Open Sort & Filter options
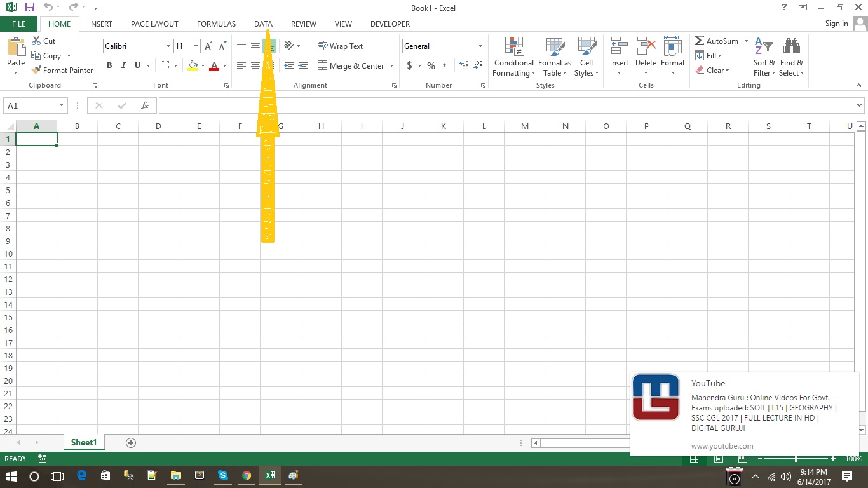868x488 pixels. point(764,57)
